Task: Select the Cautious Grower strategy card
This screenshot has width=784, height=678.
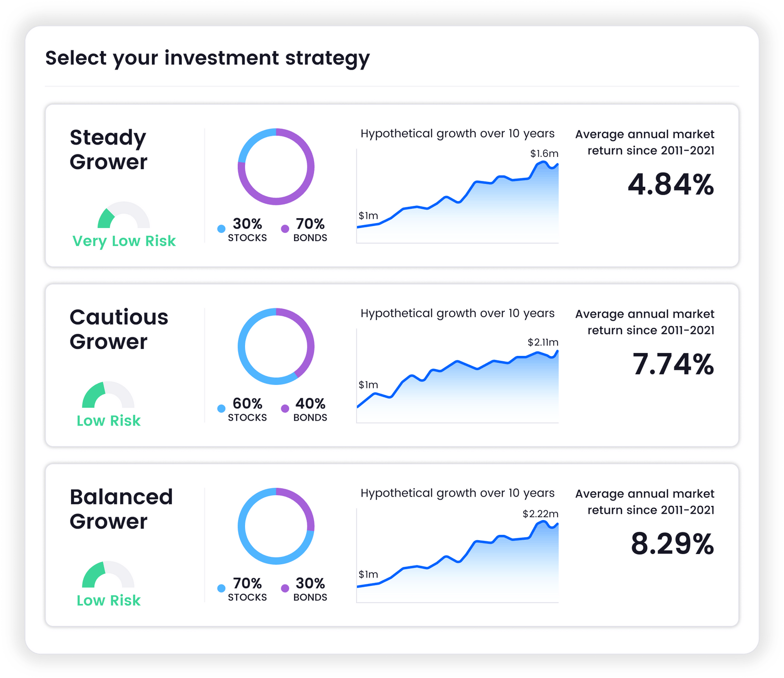Action: click(392, 364)
